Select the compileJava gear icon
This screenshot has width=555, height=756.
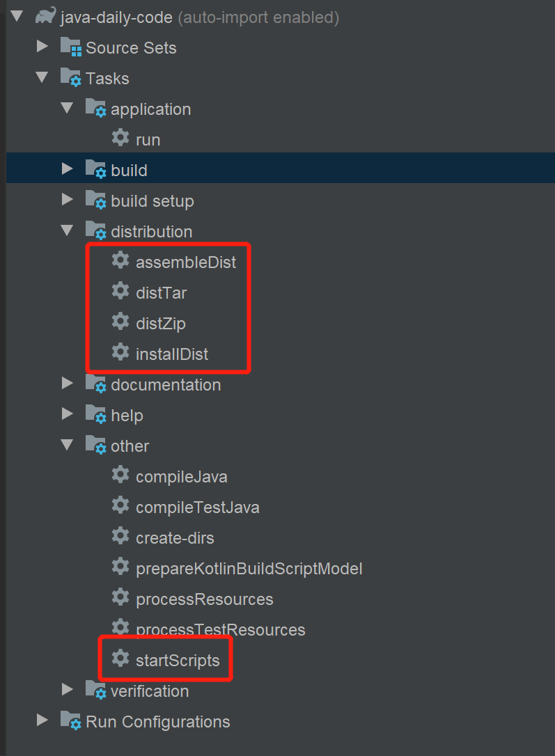[120, 475]
